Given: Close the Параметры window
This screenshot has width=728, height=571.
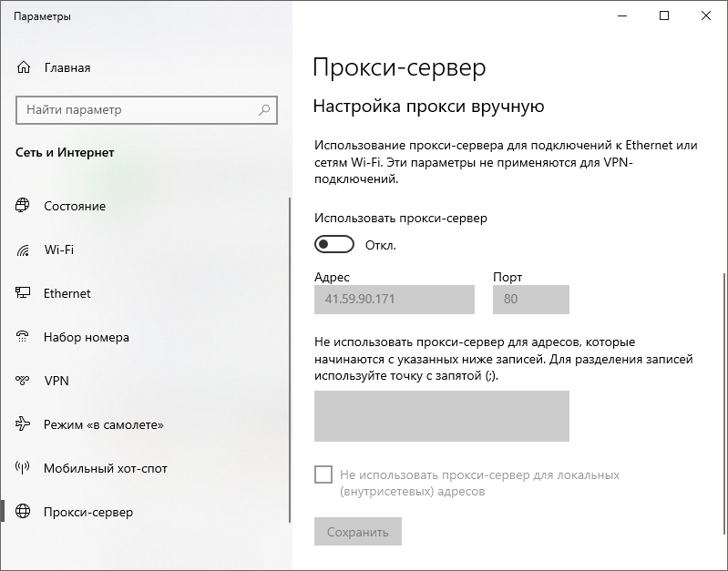Looking at the screenshot, I should pos(706,15).
